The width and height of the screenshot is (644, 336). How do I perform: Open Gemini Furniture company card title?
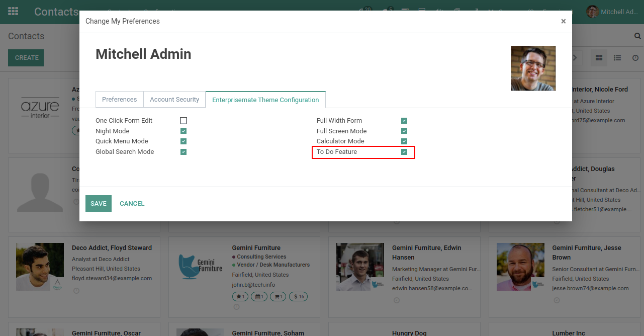[x=256, y=248]
